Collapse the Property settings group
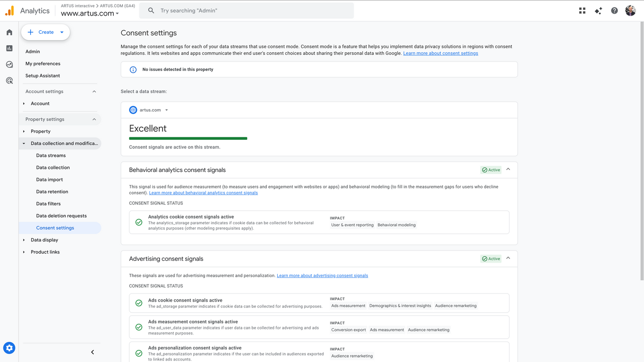Viewport: 644px width, 362px height. [94, 119]
